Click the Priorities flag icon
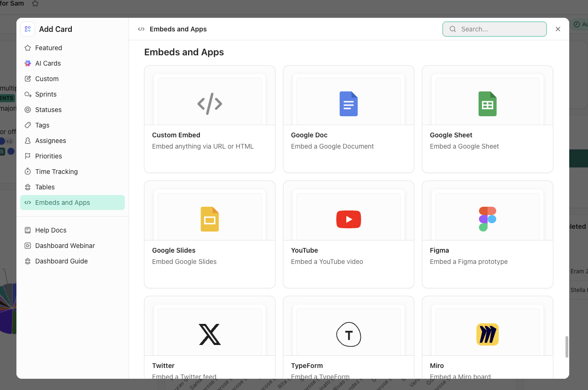 pos(28,156)
